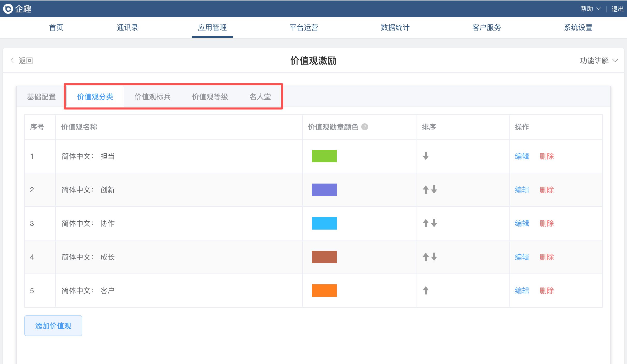Move 创新 row down with arrow
The width and height of the screenshot is (627, 364).
tap(434, 189)
